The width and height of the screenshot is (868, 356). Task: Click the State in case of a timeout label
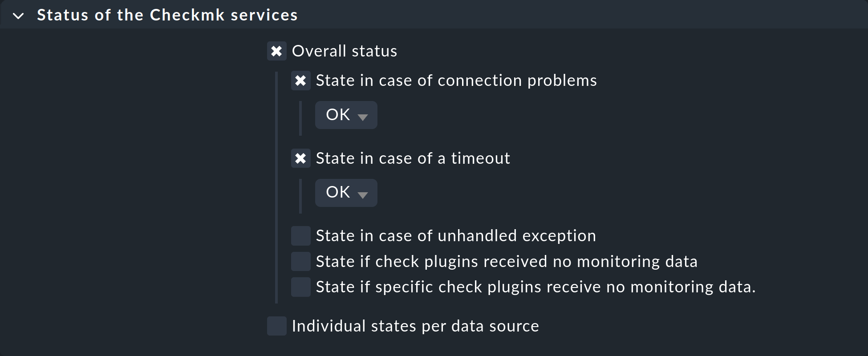(413, 158)
